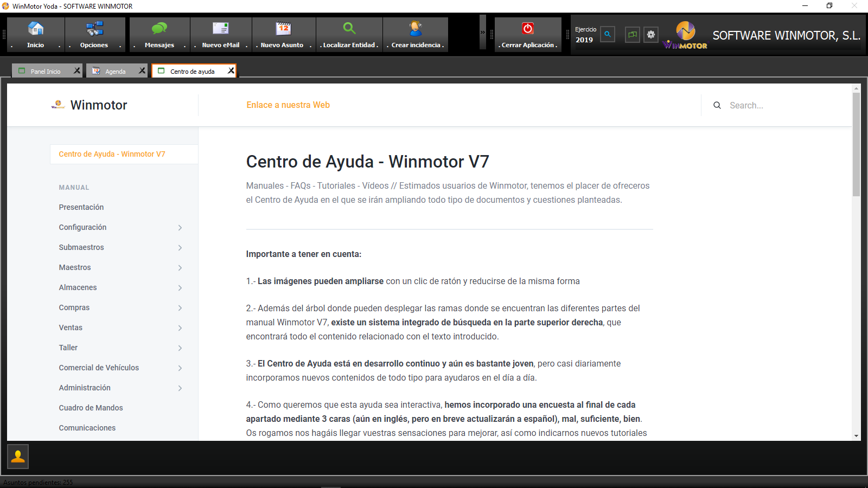Click the user profile icon at bottom left

point(18,457)
